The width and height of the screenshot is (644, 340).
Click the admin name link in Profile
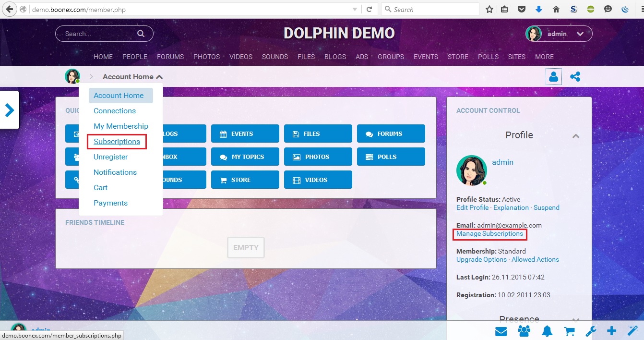pyautogui.click(x=502, y=162)
